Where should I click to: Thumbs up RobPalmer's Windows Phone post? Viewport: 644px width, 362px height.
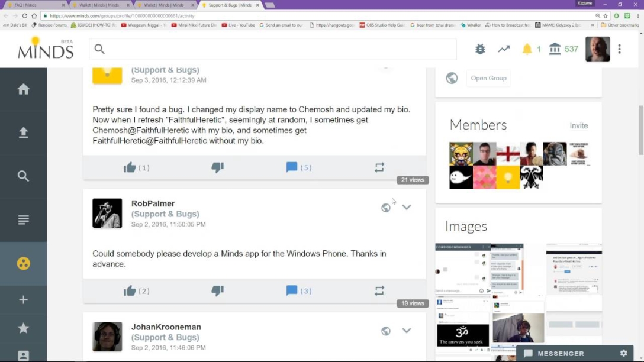(x=130, y=291)
